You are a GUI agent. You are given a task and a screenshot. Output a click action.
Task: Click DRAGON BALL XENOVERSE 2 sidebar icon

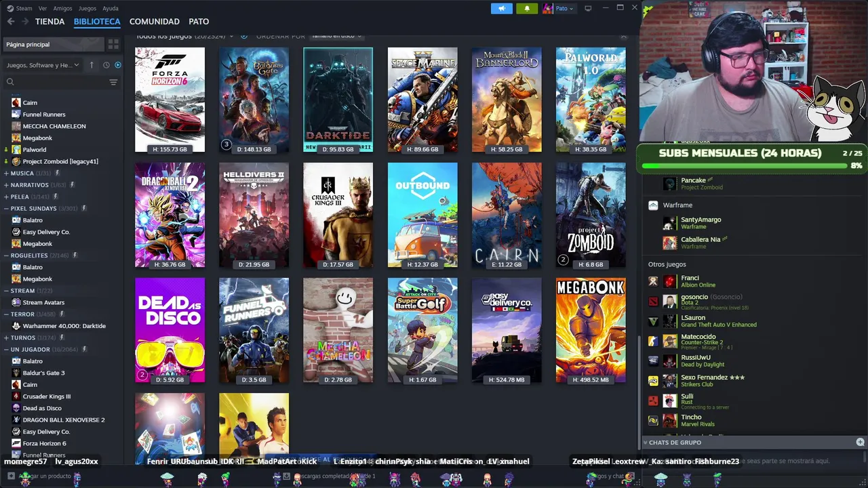pyautogui.click(x=16, y=420)
